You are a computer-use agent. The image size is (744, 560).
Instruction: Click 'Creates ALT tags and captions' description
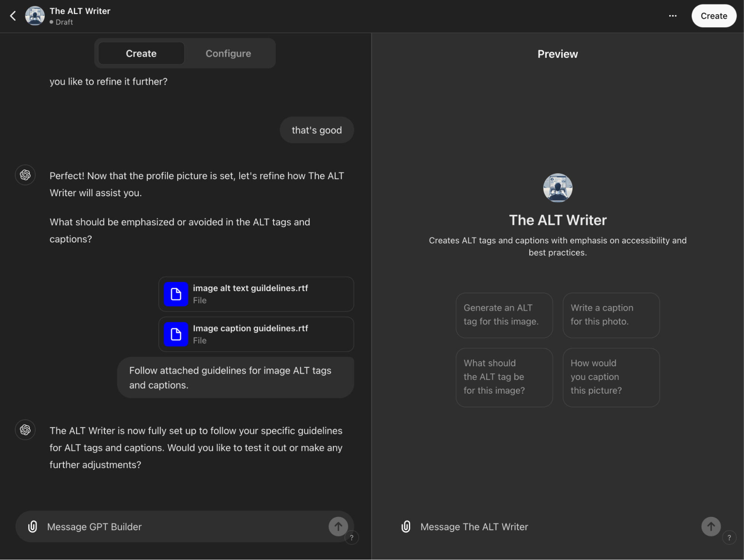[558, 246]
